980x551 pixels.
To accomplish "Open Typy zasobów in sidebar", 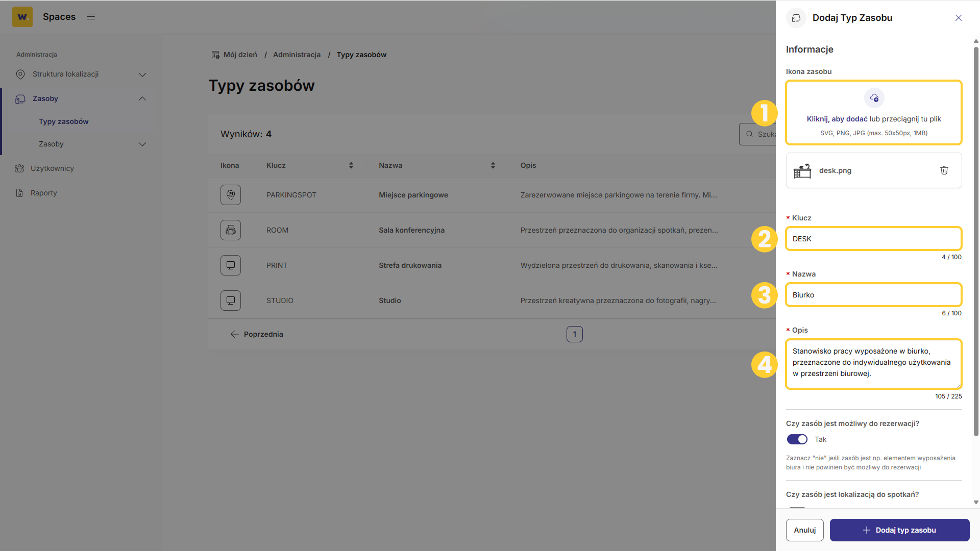I will pyautogui.click(x=64, y=121).
